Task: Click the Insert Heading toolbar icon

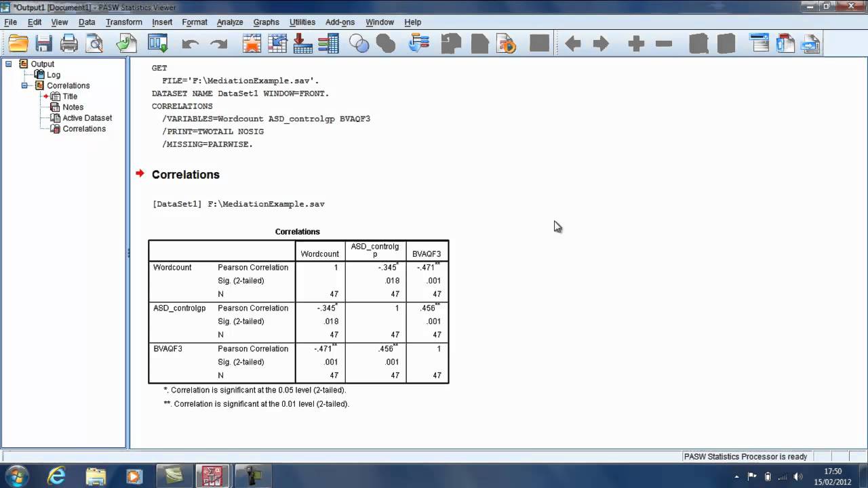Action: [760, 44]
